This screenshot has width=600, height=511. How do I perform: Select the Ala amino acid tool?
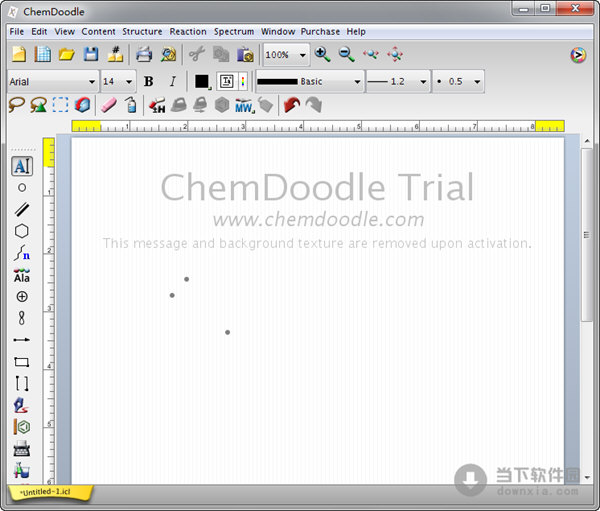22,276
